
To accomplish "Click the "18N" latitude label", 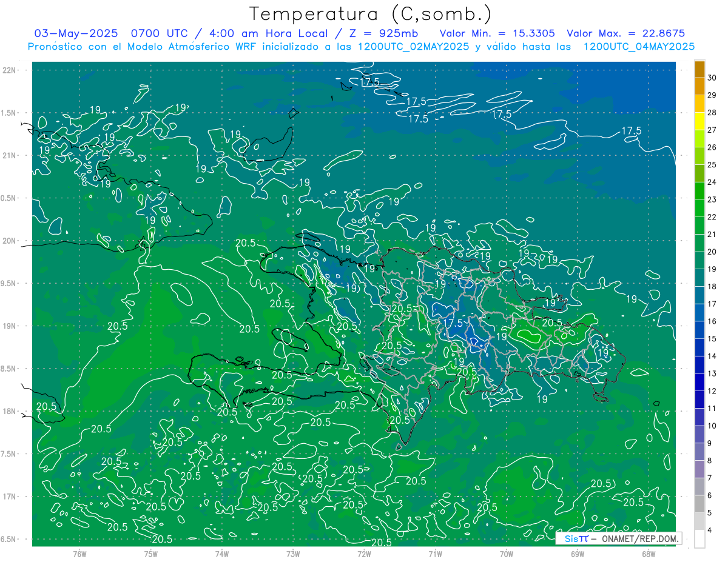I will pyautogui.click(x=9, y=411).
